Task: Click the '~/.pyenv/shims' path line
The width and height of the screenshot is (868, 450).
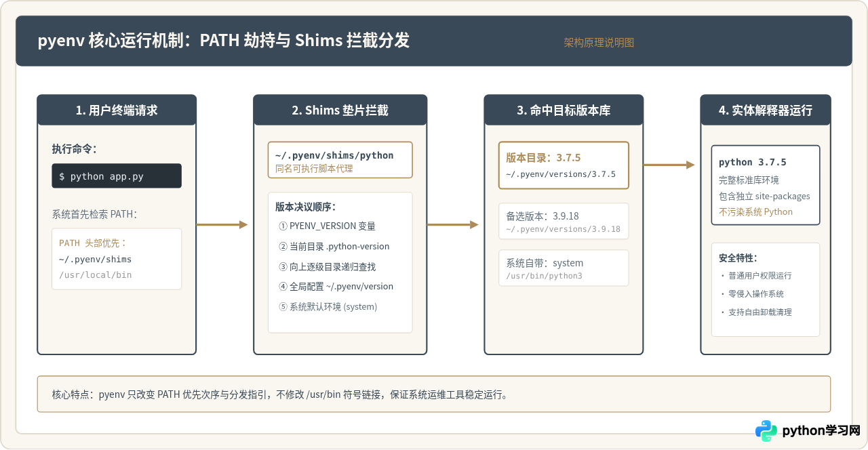Action: (95, 259)
